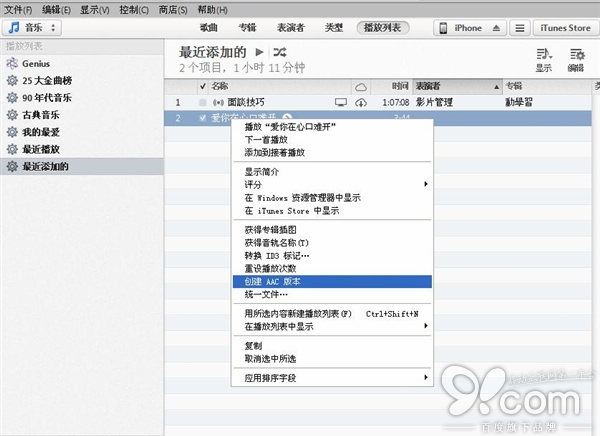This screenshot has width=600, height=436.
Task: Choose 播放 "爱你在心口难开" menu item
Action: (x=333, y=127)
